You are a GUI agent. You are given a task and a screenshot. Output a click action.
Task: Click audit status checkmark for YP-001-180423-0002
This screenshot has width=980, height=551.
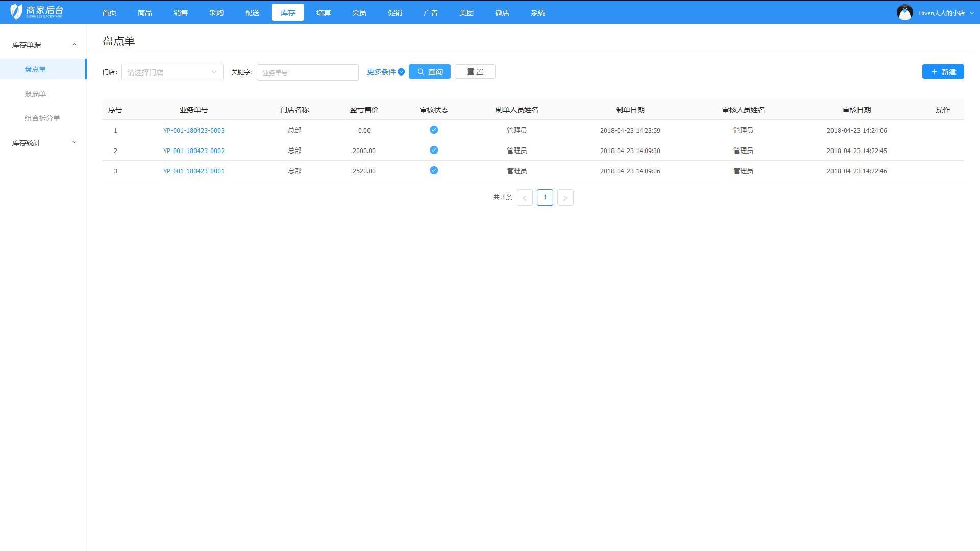[434, 151]
